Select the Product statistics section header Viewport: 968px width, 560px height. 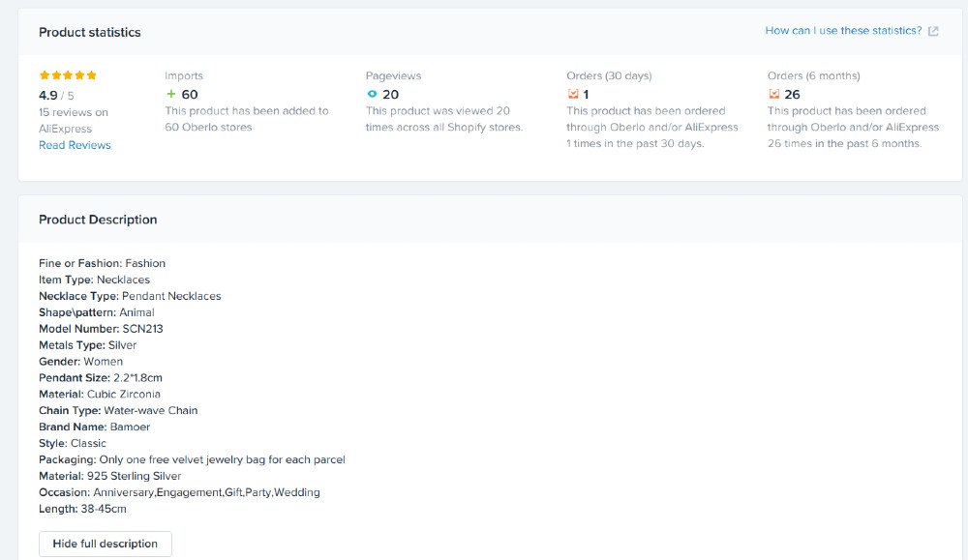pyautogui.click(x=89, y=32)
